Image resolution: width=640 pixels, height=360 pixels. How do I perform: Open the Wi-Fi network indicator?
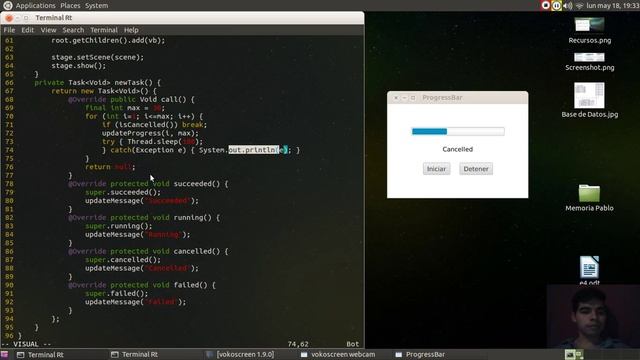click(x=579, y=6)
